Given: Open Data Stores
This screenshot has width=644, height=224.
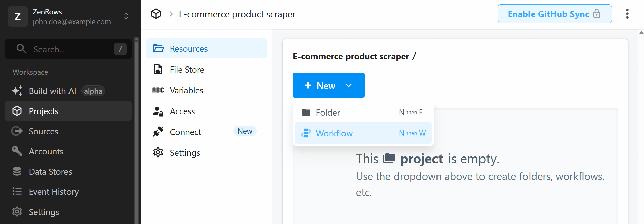Looking at the screenshot, I should [x=68, y=172].
